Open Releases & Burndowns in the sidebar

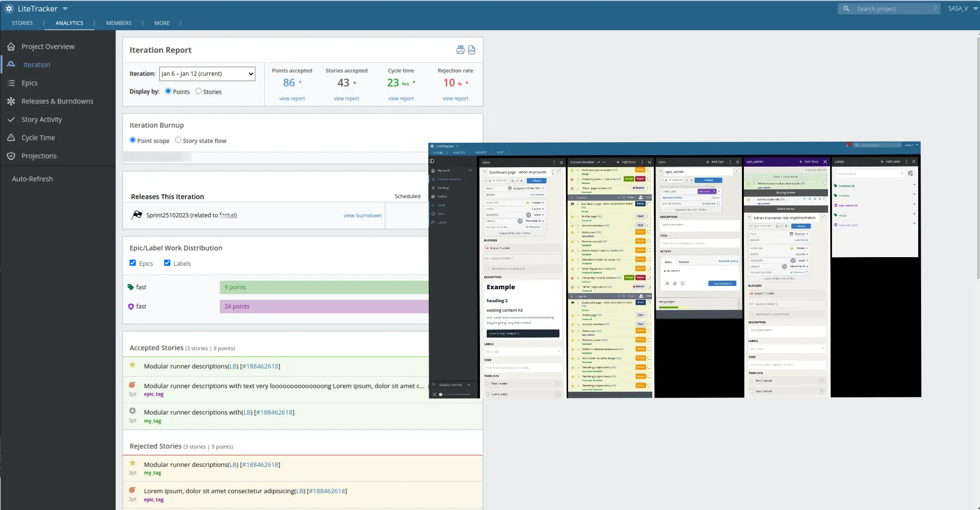pyautogui.click(x=57, y=101)
